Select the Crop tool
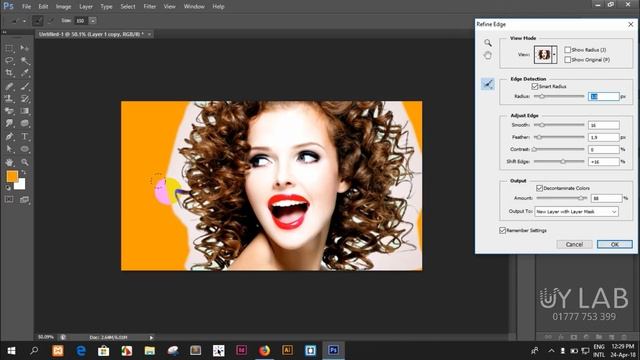640x360 pixels. [x=9, y=73]
